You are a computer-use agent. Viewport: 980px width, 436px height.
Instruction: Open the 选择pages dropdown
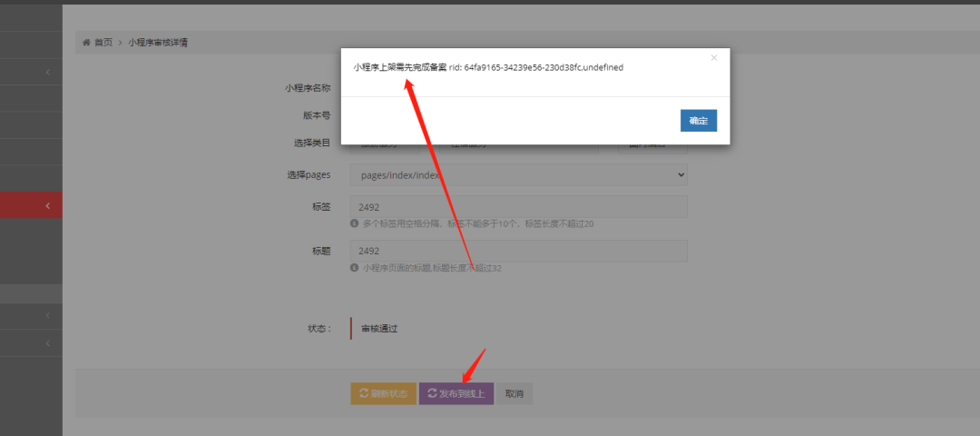click(519, 175)
